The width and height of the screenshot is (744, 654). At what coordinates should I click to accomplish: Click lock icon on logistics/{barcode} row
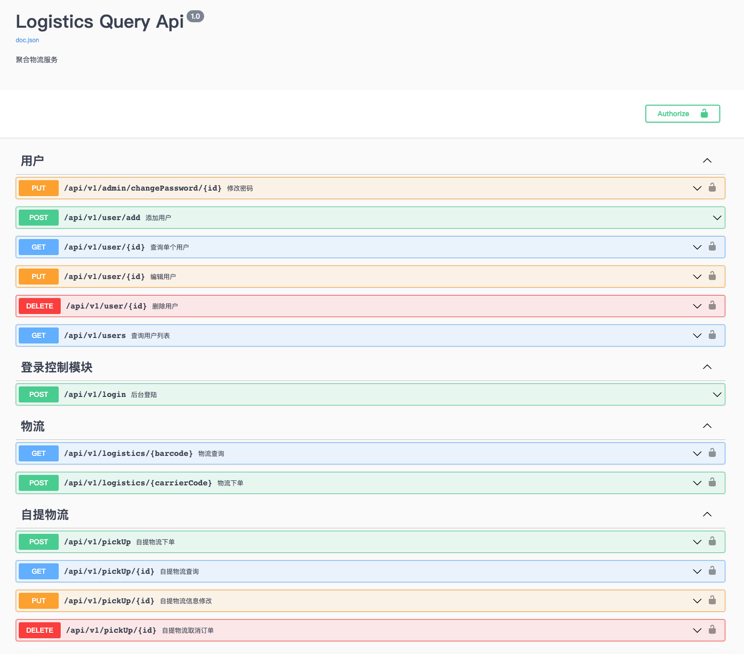tap(712, 453)
